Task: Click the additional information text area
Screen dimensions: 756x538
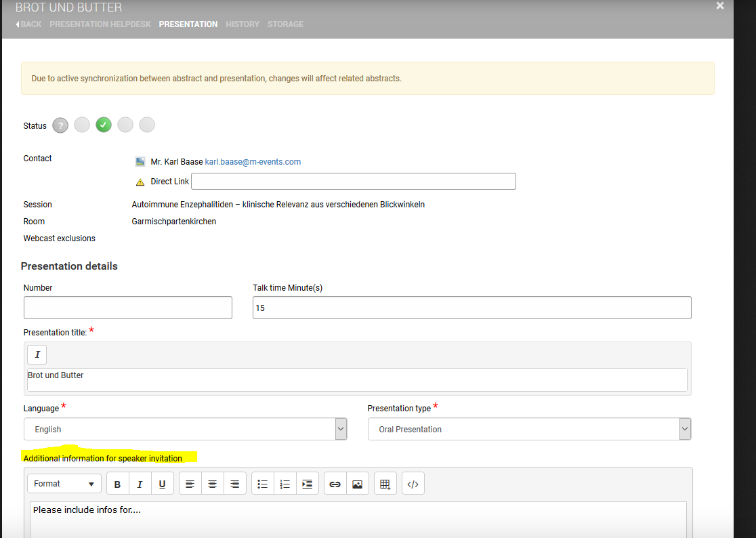Action: pyautogui.click(x=358, y=520)
